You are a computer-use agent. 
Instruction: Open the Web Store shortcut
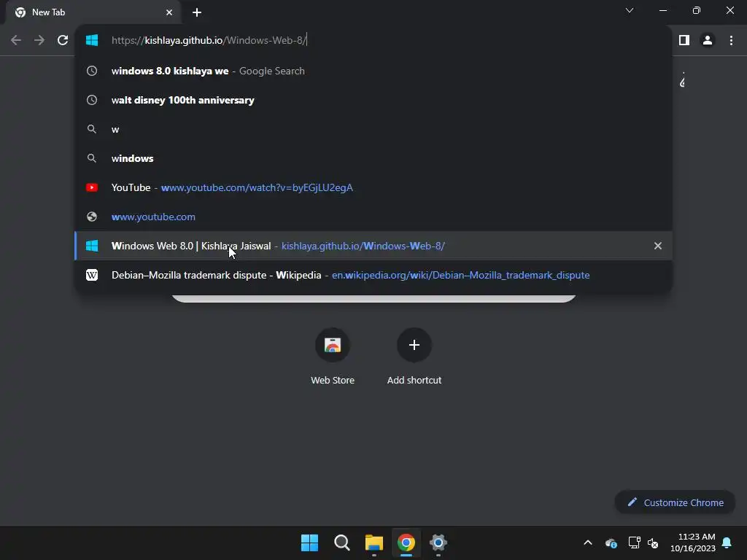pyautogui.click(x=333, y=356)
